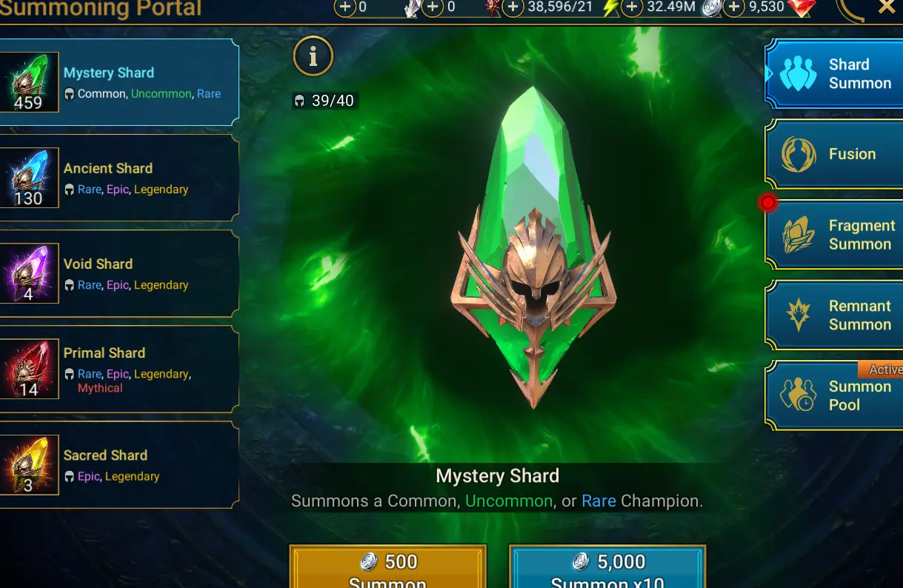Screen dimensions: 903x588
Task: Select the Mystery Shard icon
Action: pyautogui.click(x=30, y=83)
